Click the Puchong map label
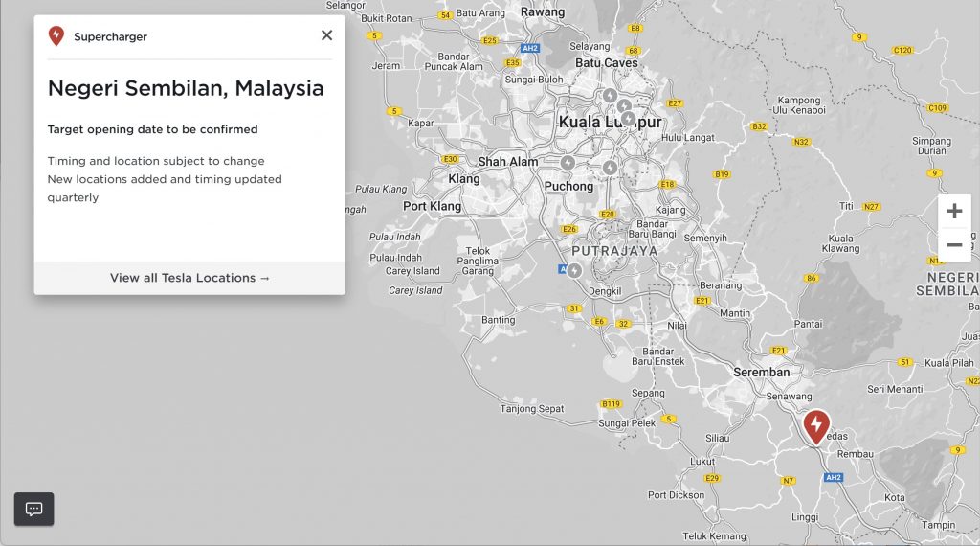 click(x=568, y=187)
